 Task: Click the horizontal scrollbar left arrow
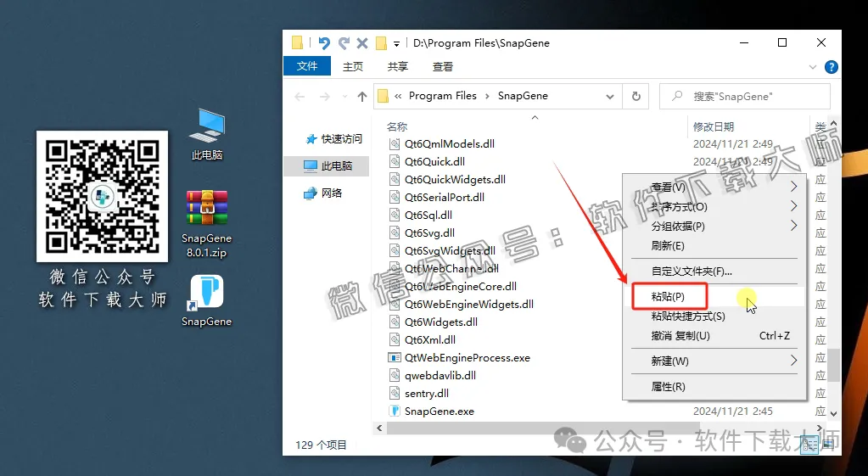tap(379, 428)
